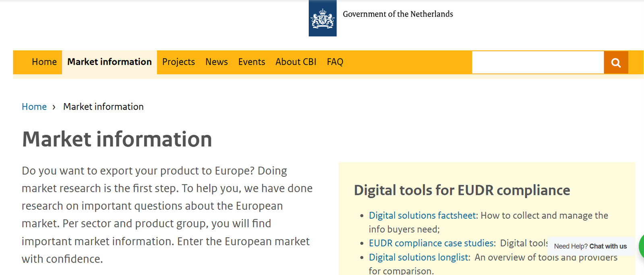
Task: Open the Digital solutions factsheet link
Action: (422, 215)
